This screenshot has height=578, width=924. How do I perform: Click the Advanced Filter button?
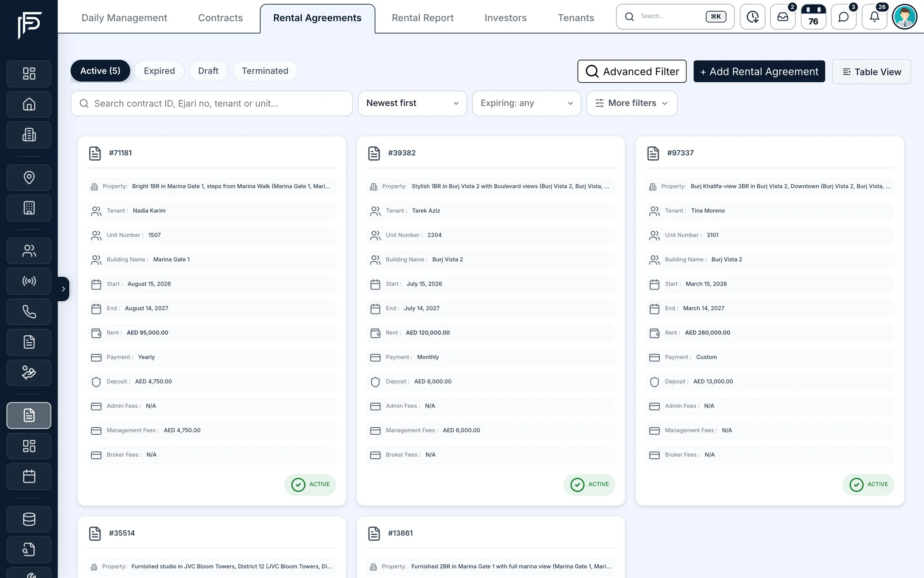(631, 71)
